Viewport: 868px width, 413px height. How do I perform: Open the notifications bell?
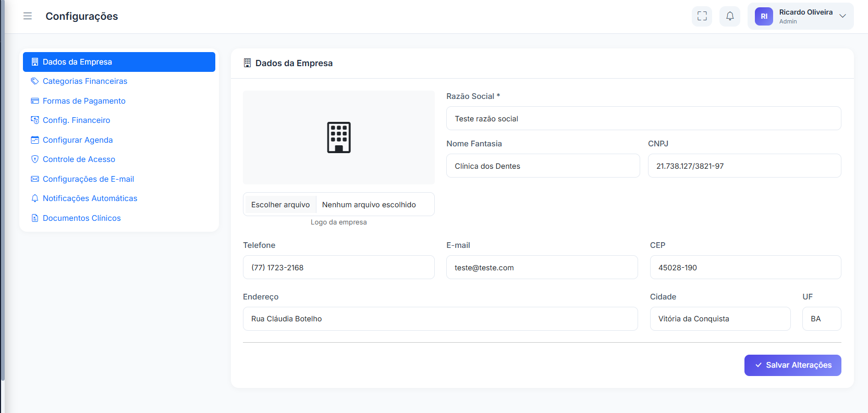[x=729, y=16]
